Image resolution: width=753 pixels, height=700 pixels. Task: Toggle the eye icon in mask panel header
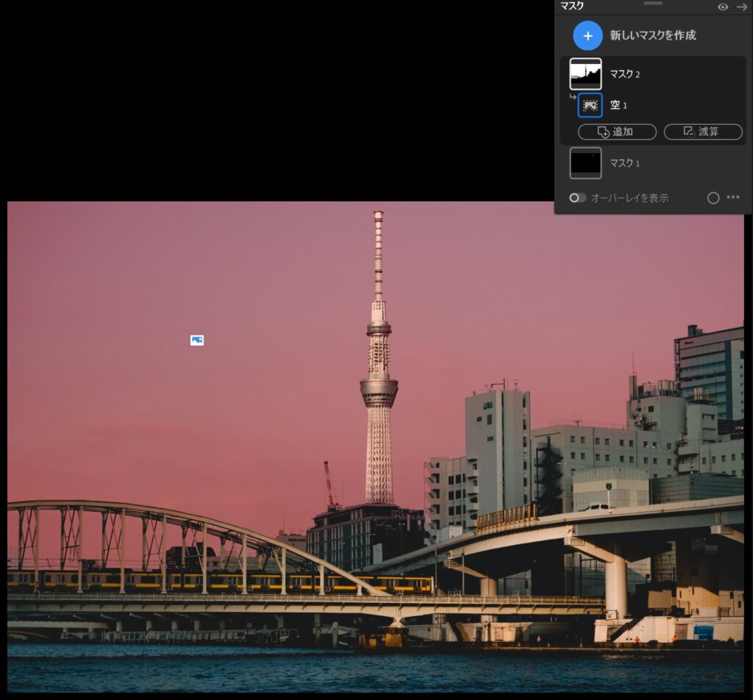[723, 7]
